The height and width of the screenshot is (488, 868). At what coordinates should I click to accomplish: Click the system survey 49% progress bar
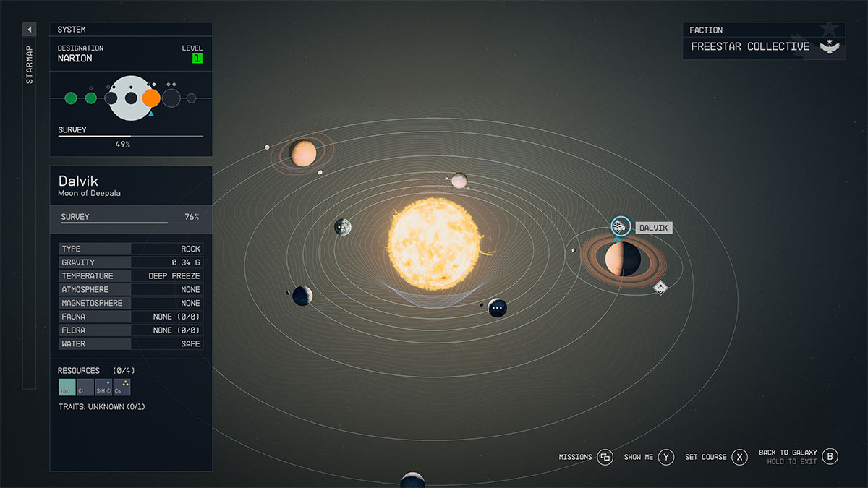click(x=130, y=137)
